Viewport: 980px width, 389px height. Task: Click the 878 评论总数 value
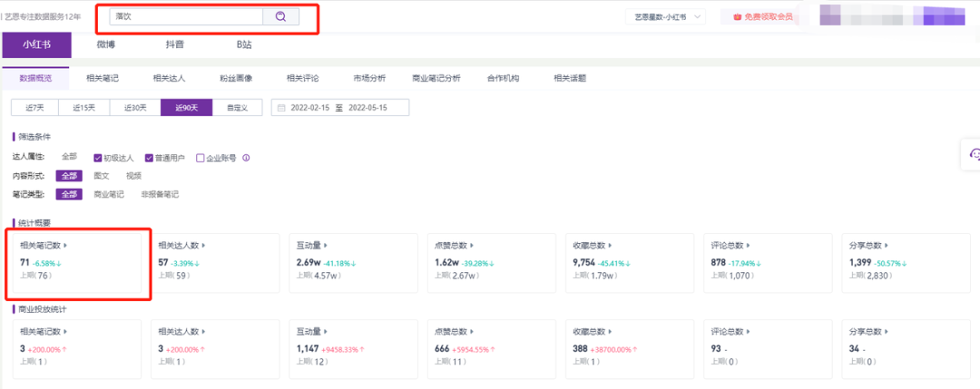point(718,263)
